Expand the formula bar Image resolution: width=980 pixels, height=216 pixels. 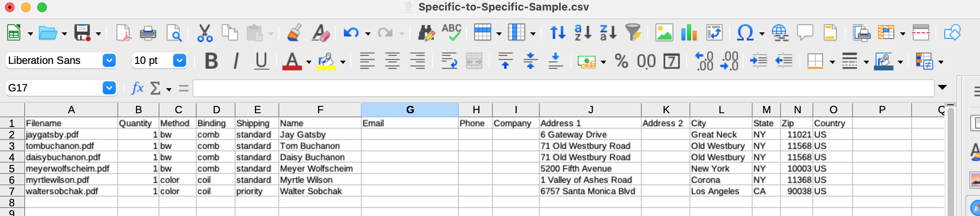(x=942, y=87)
